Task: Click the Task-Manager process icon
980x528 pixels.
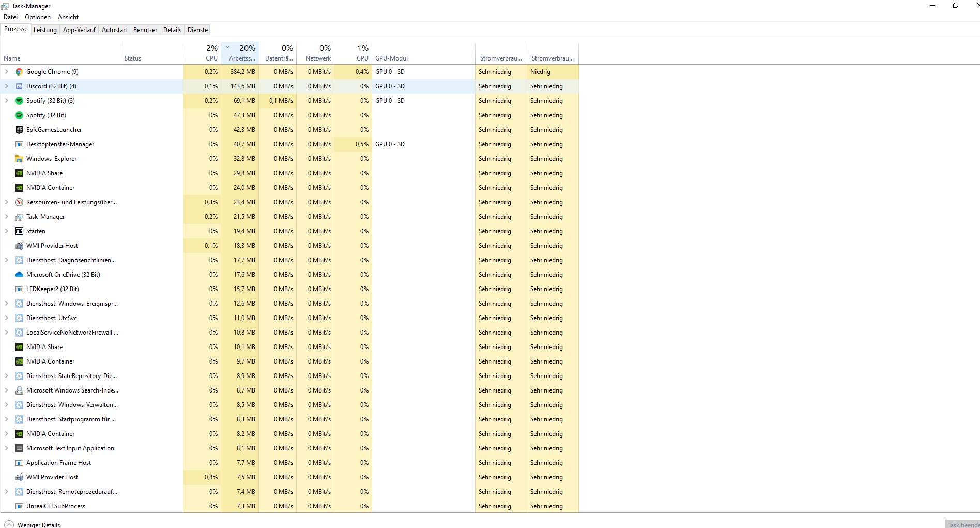Action: [19, 217]
